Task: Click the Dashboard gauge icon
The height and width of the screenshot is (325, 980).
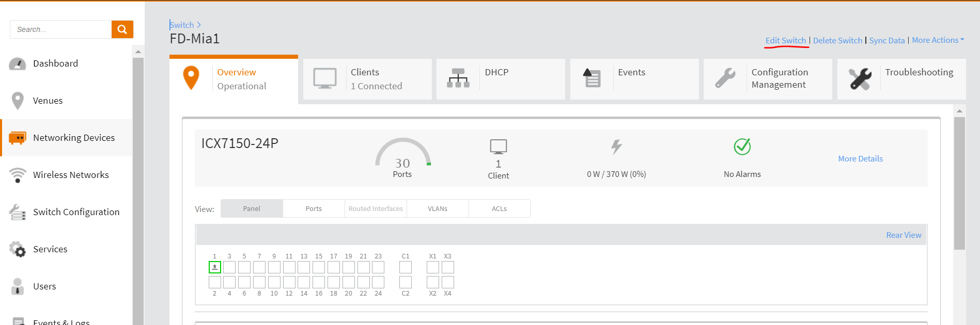Action: [x=18, y=64]
